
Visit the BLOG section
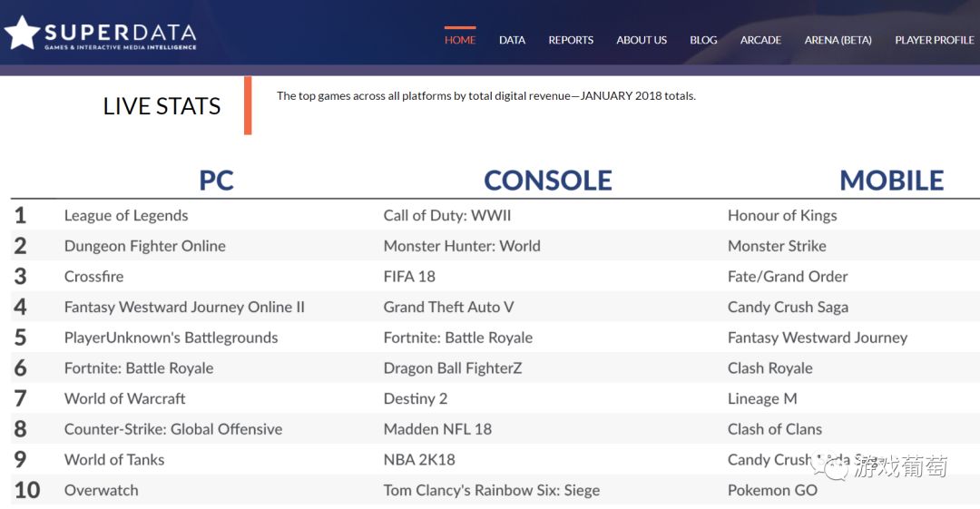point(703,40)
